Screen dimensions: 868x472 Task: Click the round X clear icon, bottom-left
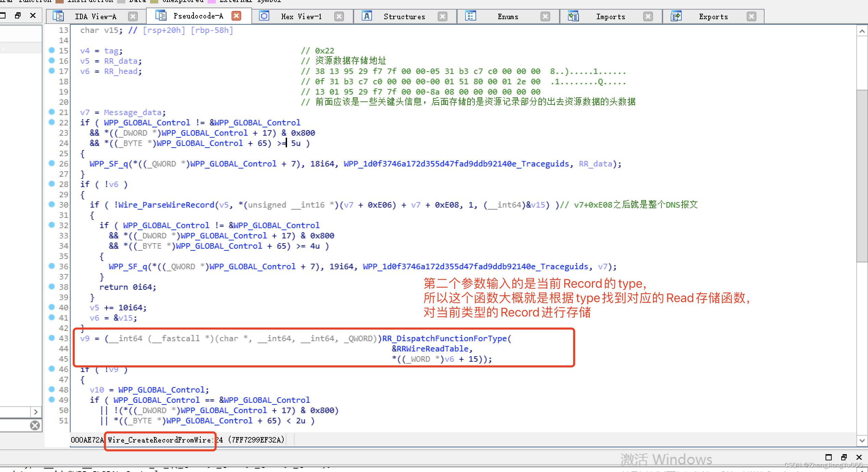[x=35, y=425]
